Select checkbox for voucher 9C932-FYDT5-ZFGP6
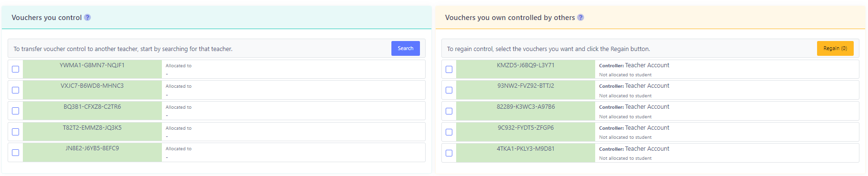Viewport: 868px width, 176px height. point(449,132)
